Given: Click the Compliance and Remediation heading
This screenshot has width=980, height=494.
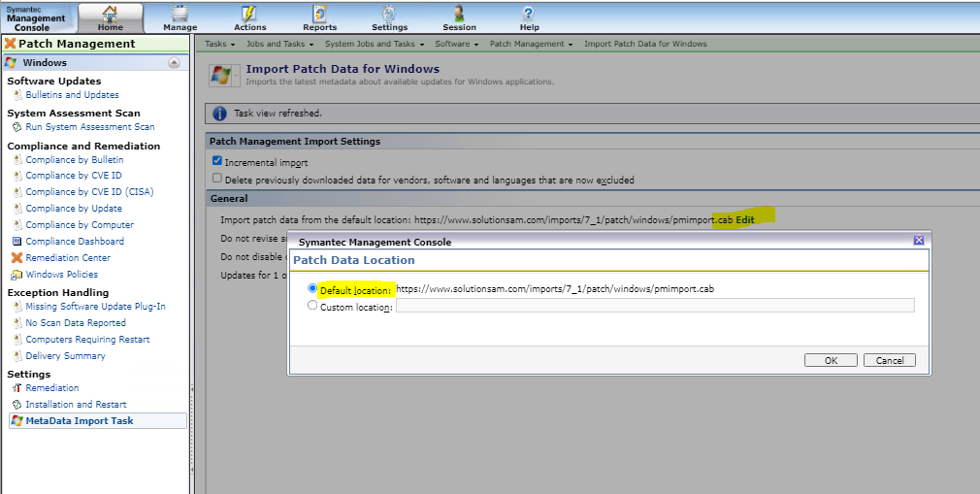Looking at the screenshot, I should click(83, 147).
